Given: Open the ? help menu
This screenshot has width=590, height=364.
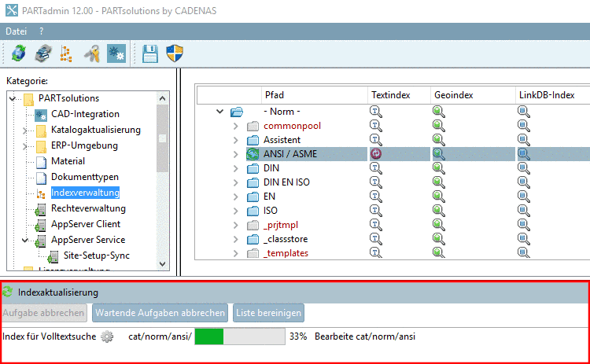Looking at the screenshot, I should 42,31.
